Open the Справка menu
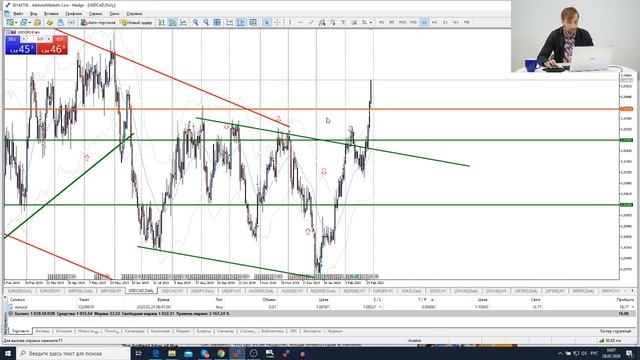Image resolution: width=640 pixels, height=360 pixels. (134, 13)
